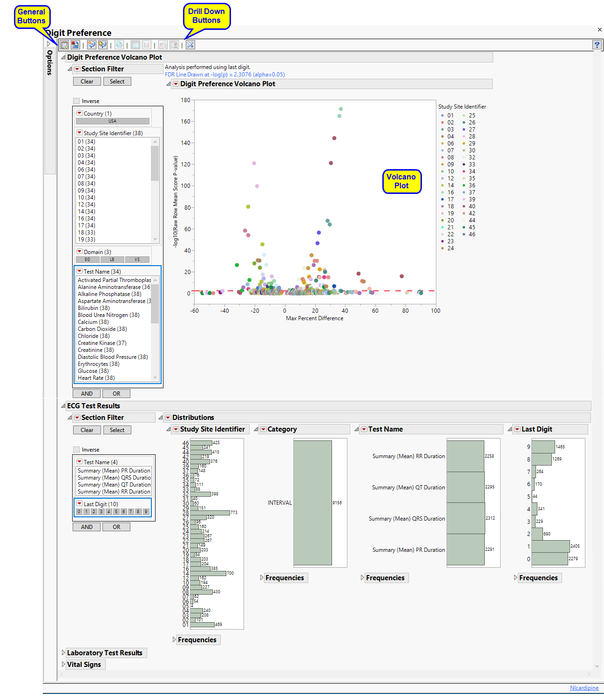Click the X clear icon in toolbar

coord(190,45)
